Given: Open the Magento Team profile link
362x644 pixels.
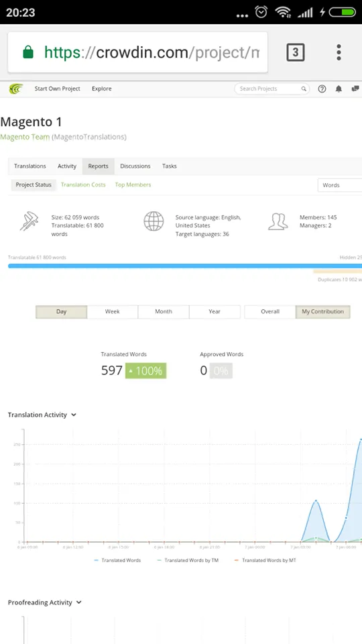Looking at the screenshot, I should point(25,137).
